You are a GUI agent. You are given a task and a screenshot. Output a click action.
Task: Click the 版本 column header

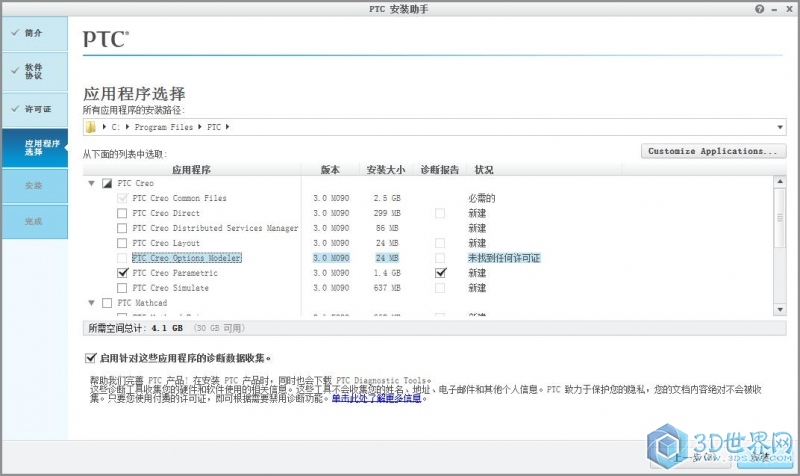[x=330, y=170]
